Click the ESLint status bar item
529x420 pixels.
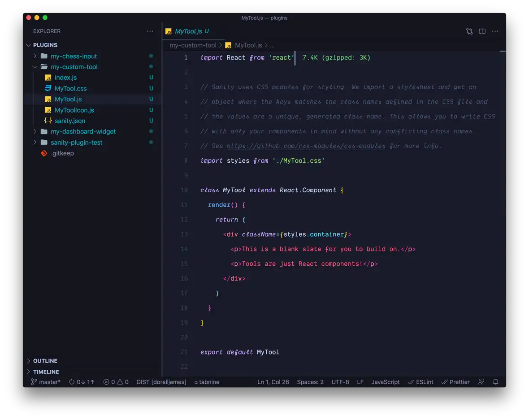click(x=421, y=382)
